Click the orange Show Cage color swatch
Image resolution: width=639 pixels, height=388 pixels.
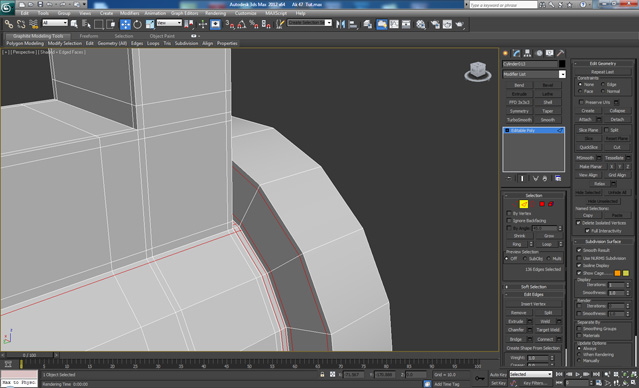[617, 273]
